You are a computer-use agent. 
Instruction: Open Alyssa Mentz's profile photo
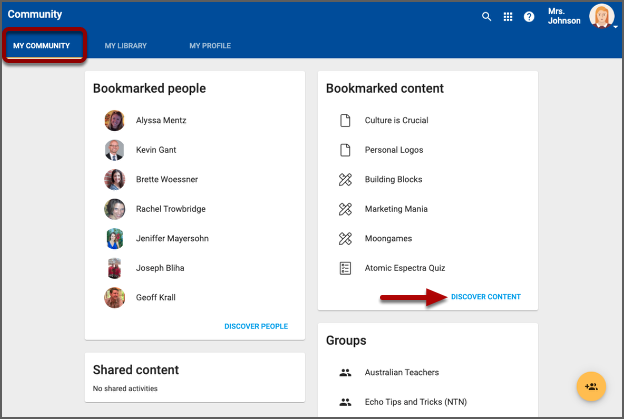(115, 121)
